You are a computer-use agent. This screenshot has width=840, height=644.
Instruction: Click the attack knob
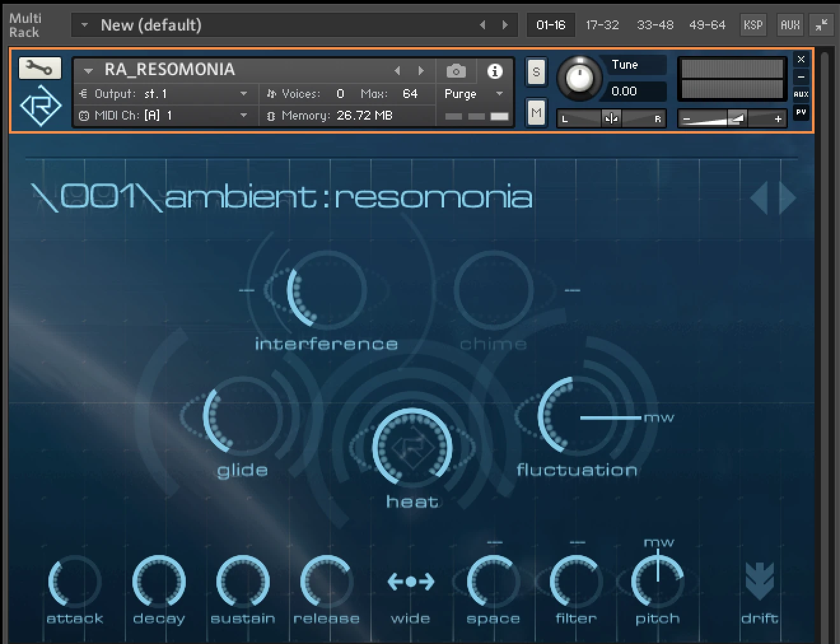pos(74,582)
